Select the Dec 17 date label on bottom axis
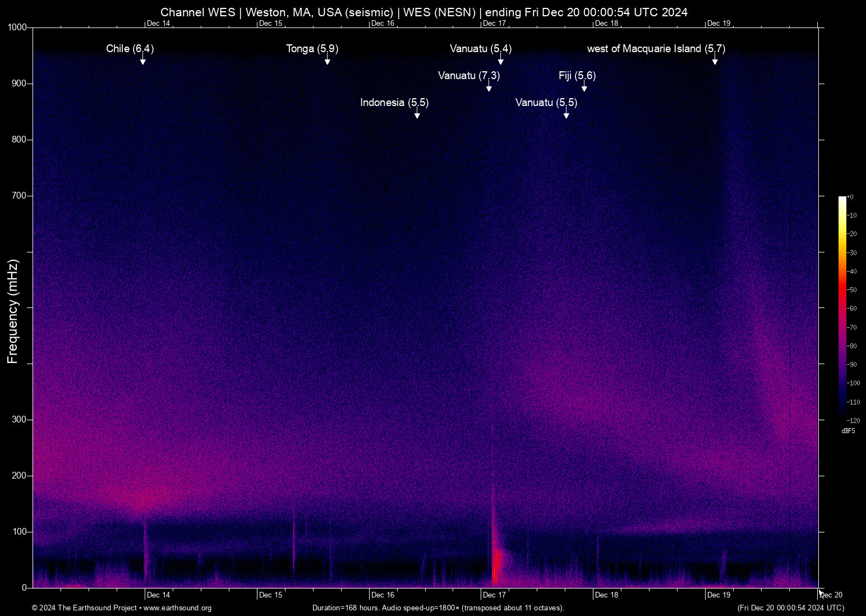 click(x=495, y=595)
